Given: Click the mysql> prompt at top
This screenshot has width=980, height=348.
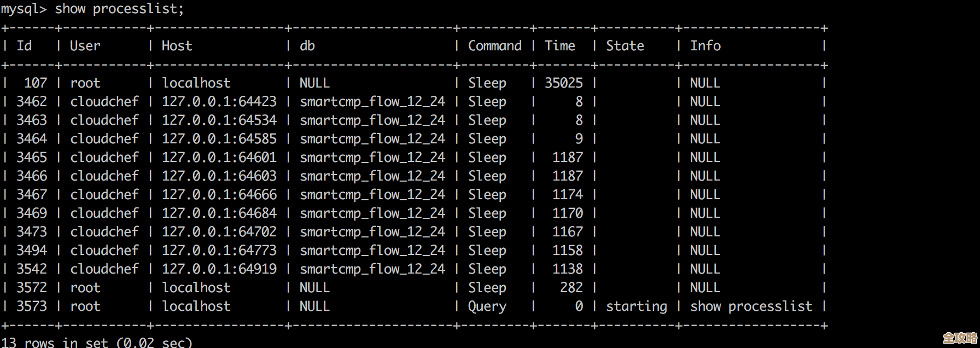Looking at the screenshot, I should click(23, 9).
